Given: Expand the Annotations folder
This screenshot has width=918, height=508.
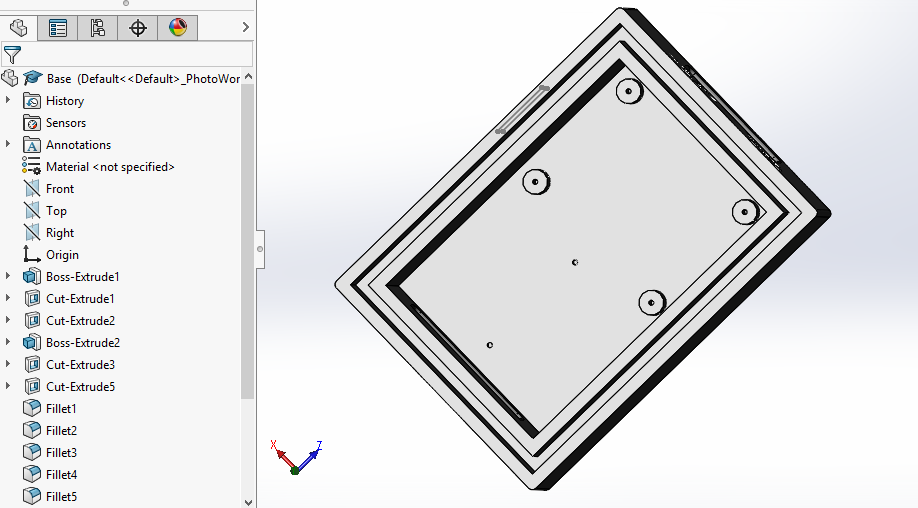Looking at the screenshot, I should [8, 144].
